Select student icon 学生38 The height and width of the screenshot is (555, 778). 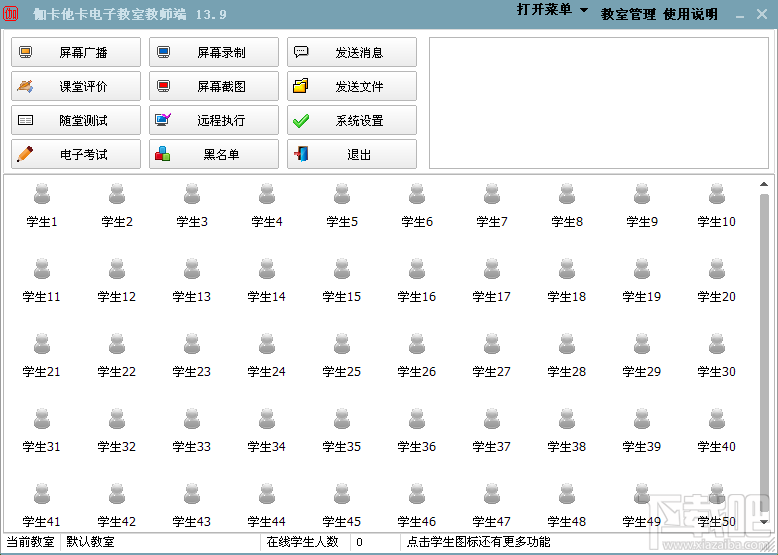coord(567,419)
